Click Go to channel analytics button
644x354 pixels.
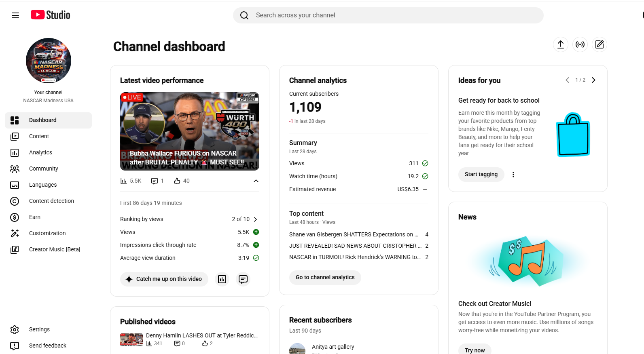tap(325, 278)
